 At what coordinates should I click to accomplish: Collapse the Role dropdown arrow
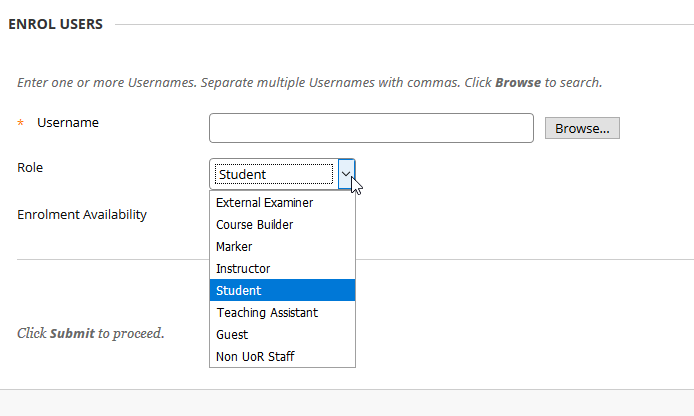point(346,174)
